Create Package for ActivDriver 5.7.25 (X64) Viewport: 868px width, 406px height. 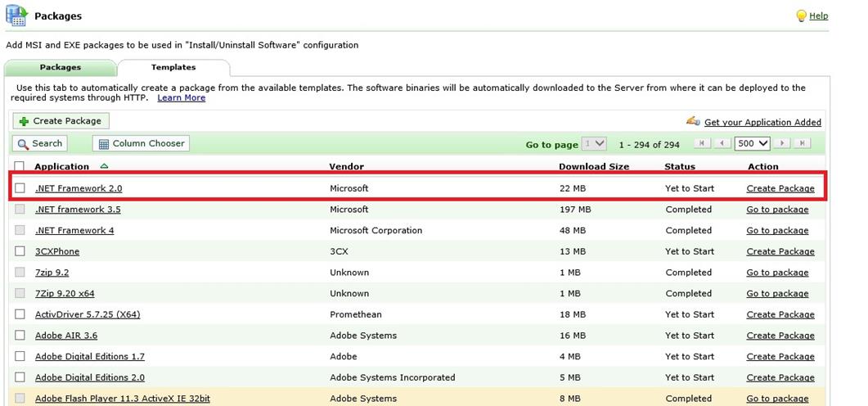(x=780, y=314)
